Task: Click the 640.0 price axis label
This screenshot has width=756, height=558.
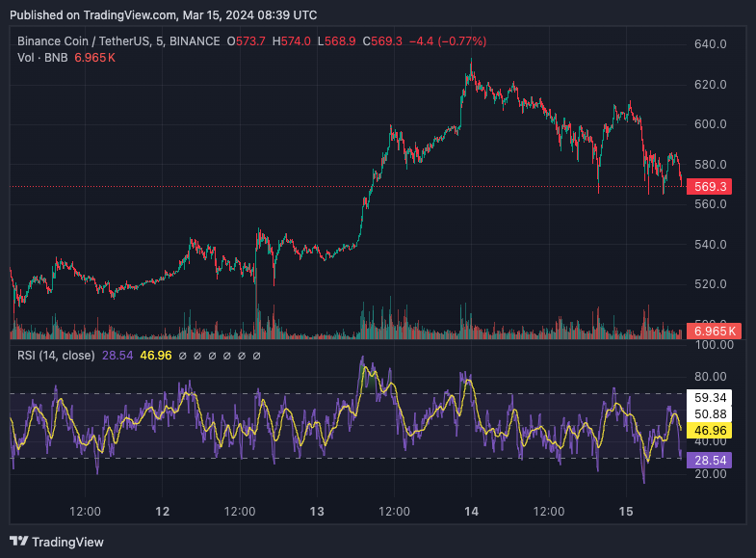Action: 710,44
